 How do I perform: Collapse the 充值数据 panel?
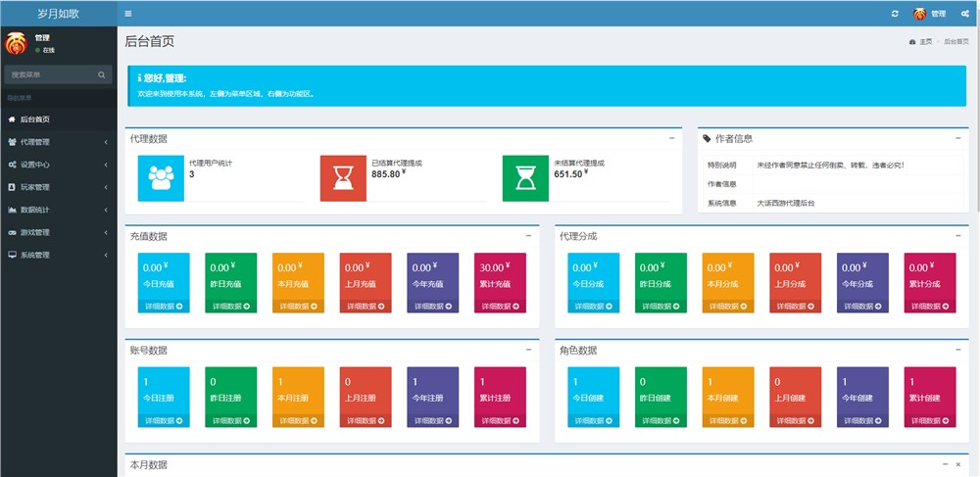click(528, 236)
